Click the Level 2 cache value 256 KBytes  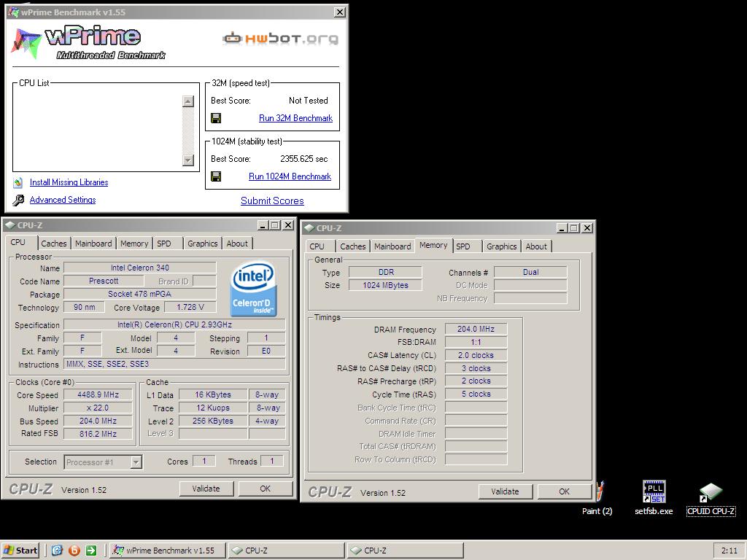point(213,421)
